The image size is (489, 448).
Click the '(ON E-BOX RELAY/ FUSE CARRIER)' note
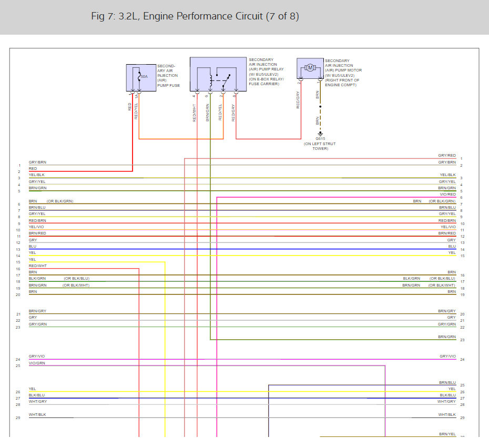tap(267, 82)
